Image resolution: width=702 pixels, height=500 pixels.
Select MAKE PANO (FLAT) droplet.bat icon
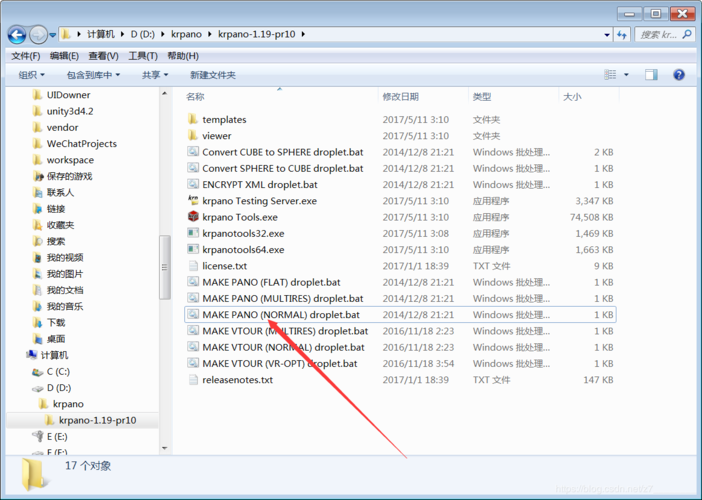point(193,282)
